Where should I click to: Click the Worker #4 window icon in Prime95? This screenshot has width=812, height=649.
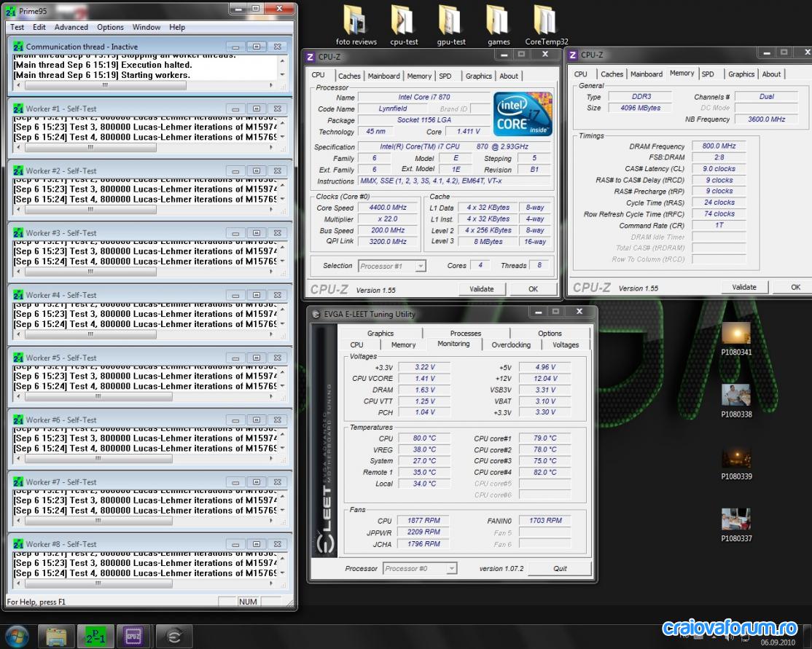(x=18, y=295)
